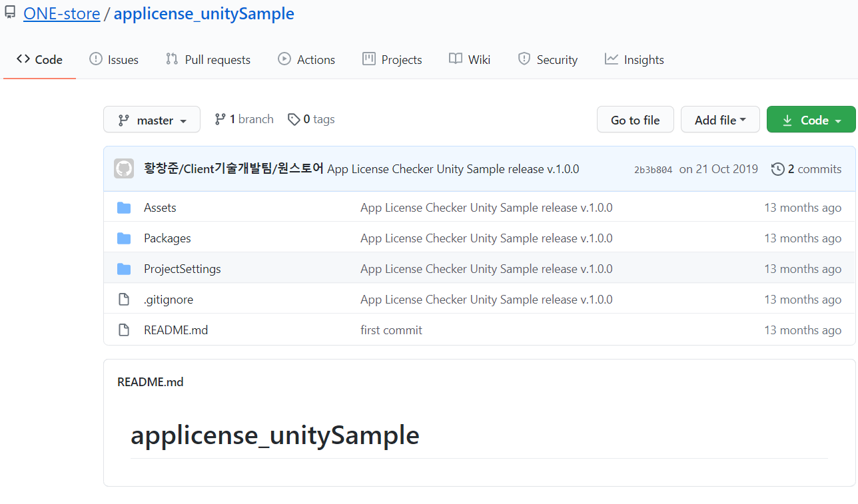Screen dimensions: 858x504
Task: Open the Actions tab
Action: click(x=306, y=59)
